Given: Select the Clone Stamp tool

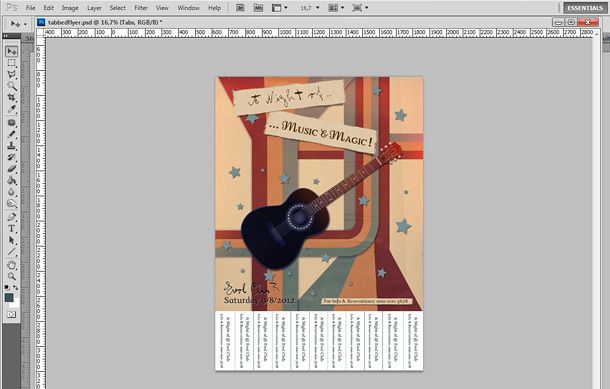Looking at the screenshot, I should coord(12,146).
